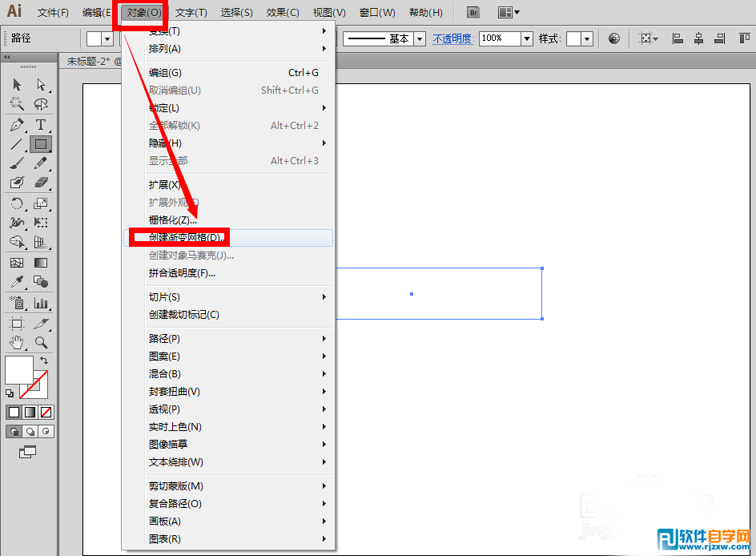Enable Draw Behind mode
Viewport: 756px width, 556px height.
click(x=30, y=432)
